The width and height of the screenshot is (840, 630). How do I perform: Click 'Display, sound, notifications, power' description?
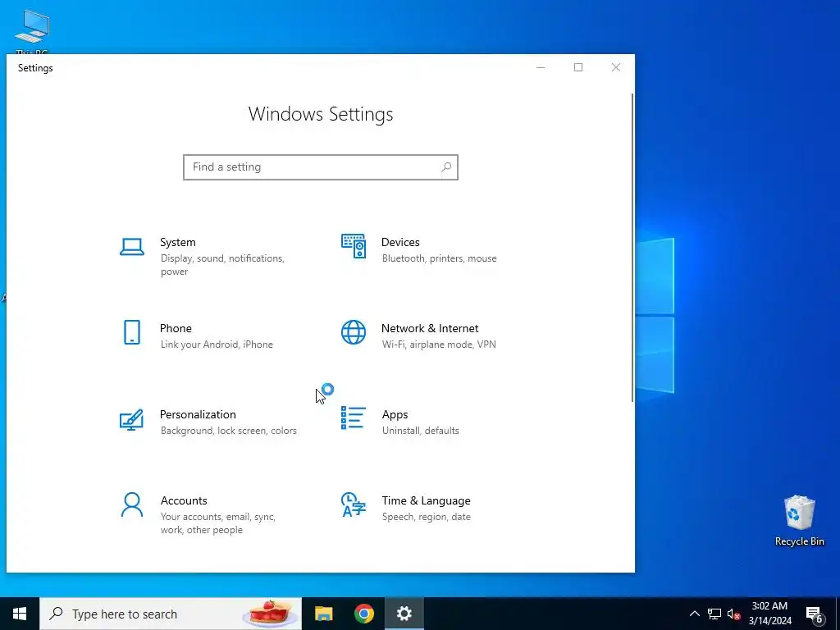coord(222,265)
